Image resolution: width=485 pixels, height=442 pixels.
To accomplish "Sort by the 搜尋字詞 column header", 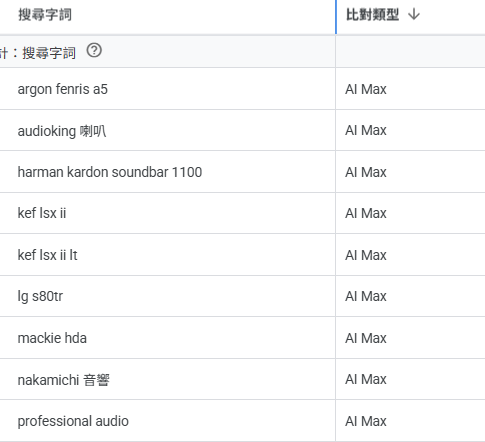I will coord(45,15).
